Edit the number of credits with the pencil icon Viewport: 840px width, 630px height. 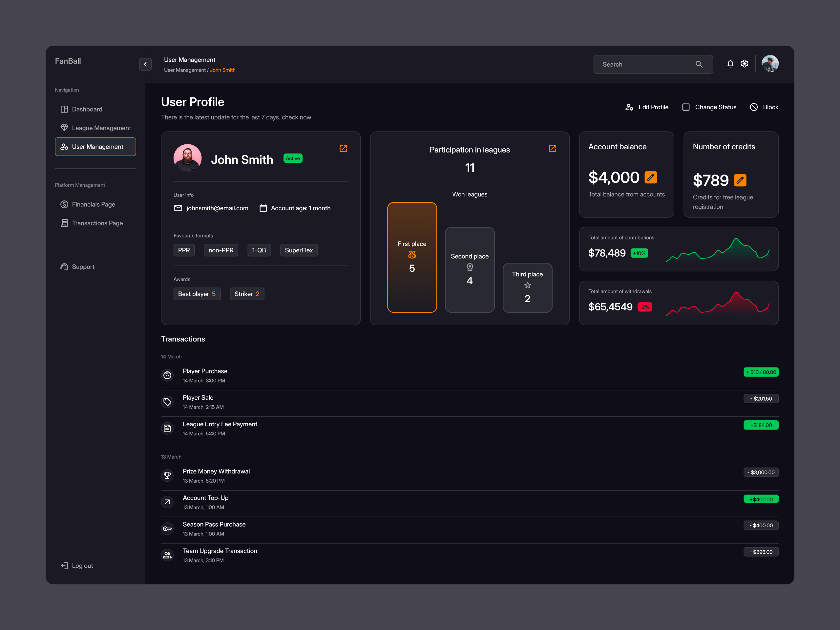pos(740,180)
